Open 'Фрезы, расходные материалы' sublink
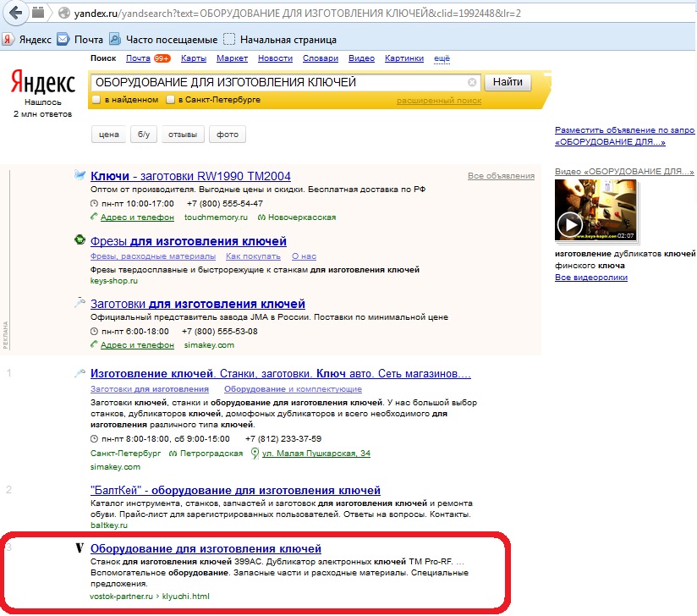Viewport: 697px width, 616px height. [x=153, y=256]
